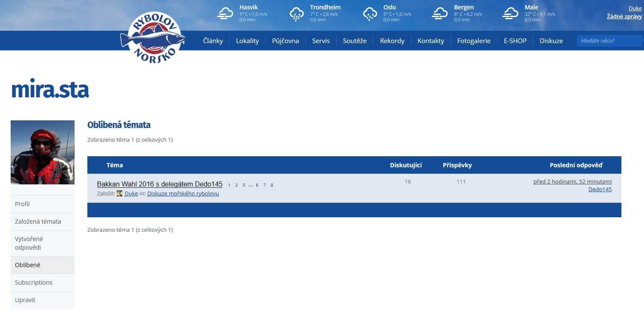Click the Hasvik weather cloud icon
The width and height of the screenshot is (644, 315).
225,14
